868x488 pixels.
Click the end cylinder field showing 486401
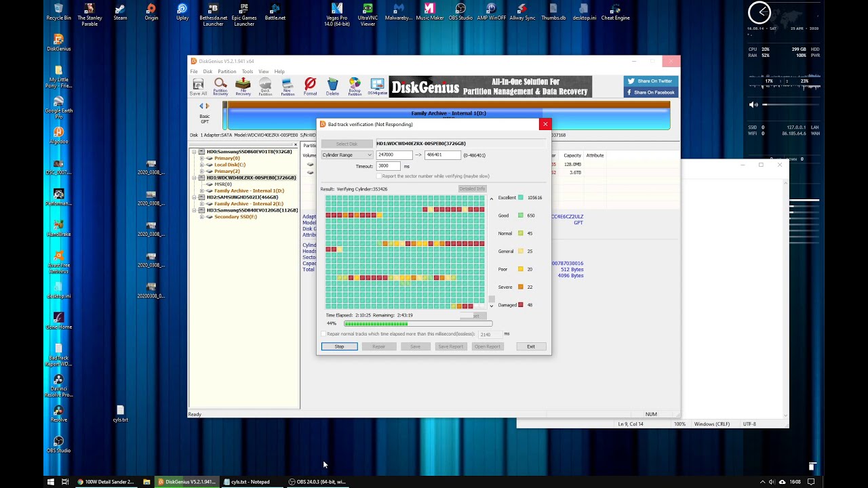442,155
